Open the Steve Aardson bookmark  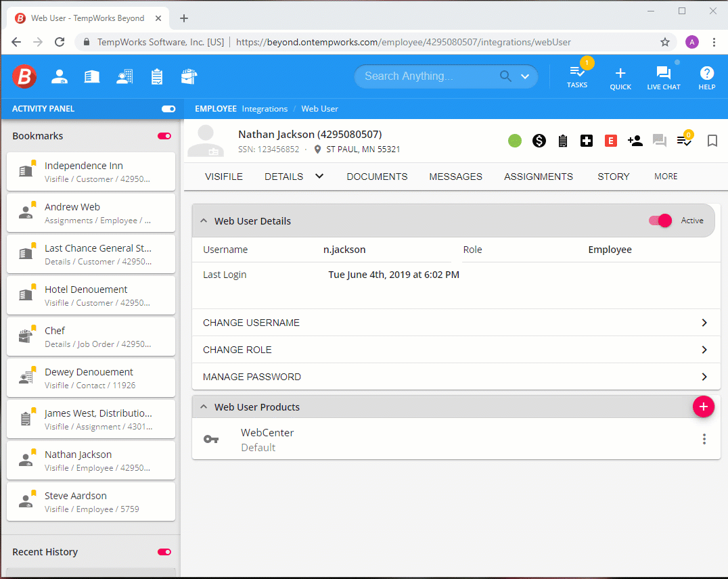pyautogui.click(x=91, y=502)
